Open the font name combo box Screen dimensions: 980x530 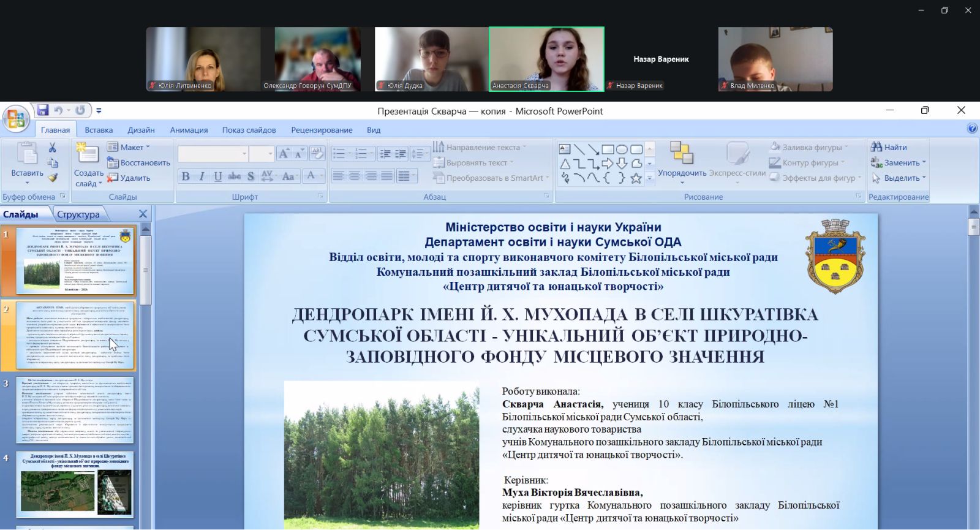coord(213,154)
